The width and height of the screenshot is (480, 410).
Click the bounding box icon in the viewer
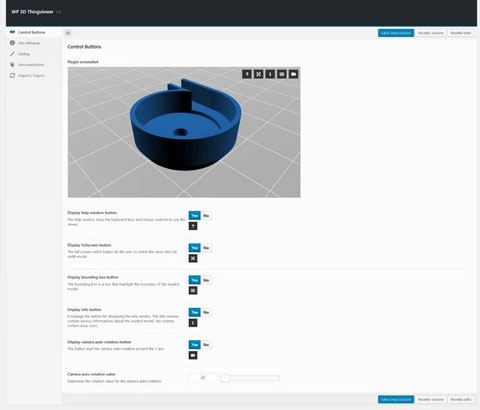point(282,74)
